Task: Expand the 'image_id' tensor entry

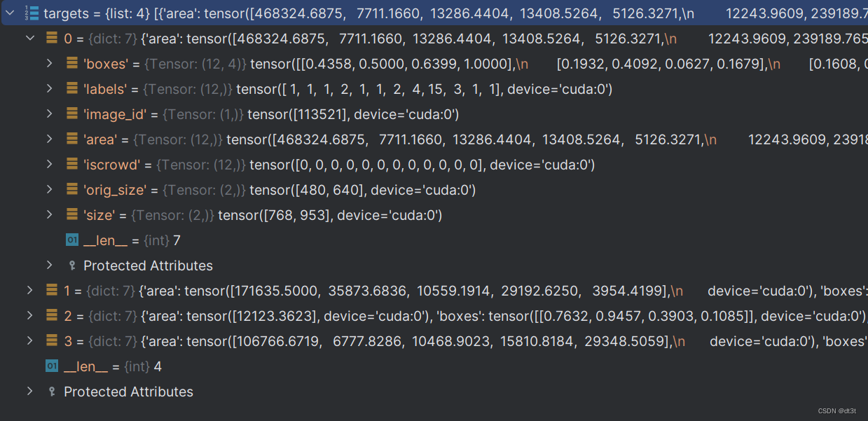Action: 49,113
